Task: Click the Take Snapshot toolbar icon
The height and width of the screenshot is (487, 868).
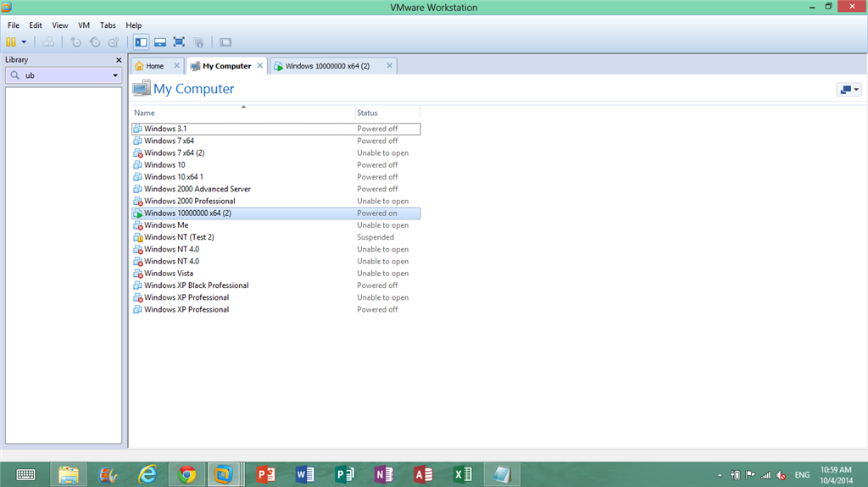Action: (x=75, y=42)
